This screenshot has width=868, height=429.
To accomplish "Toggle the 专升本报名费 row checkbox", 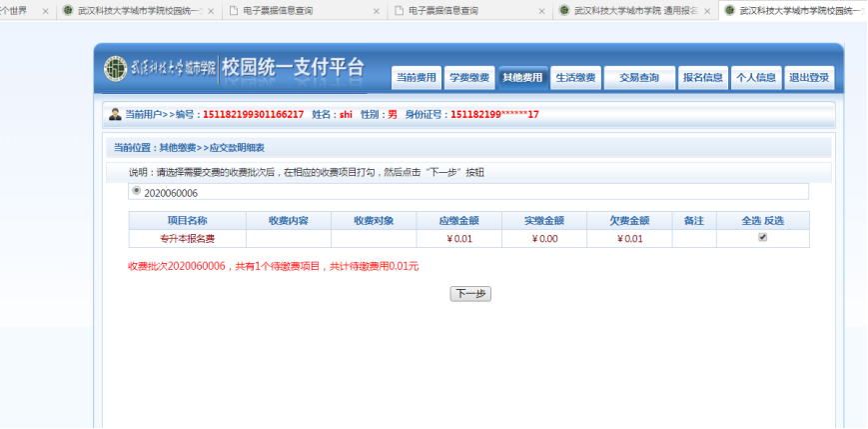I will (x=762, y=238).
